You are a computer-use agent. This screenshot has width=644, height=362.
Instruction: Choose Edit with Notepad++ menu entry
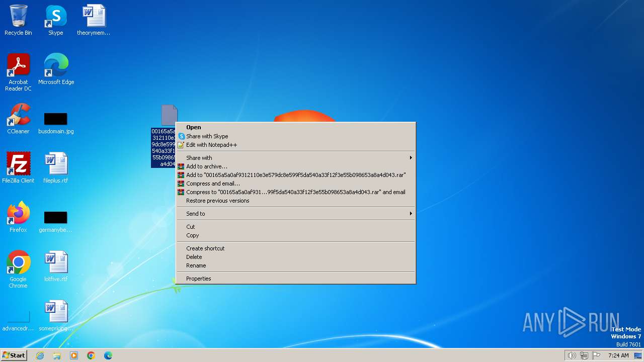296,145
